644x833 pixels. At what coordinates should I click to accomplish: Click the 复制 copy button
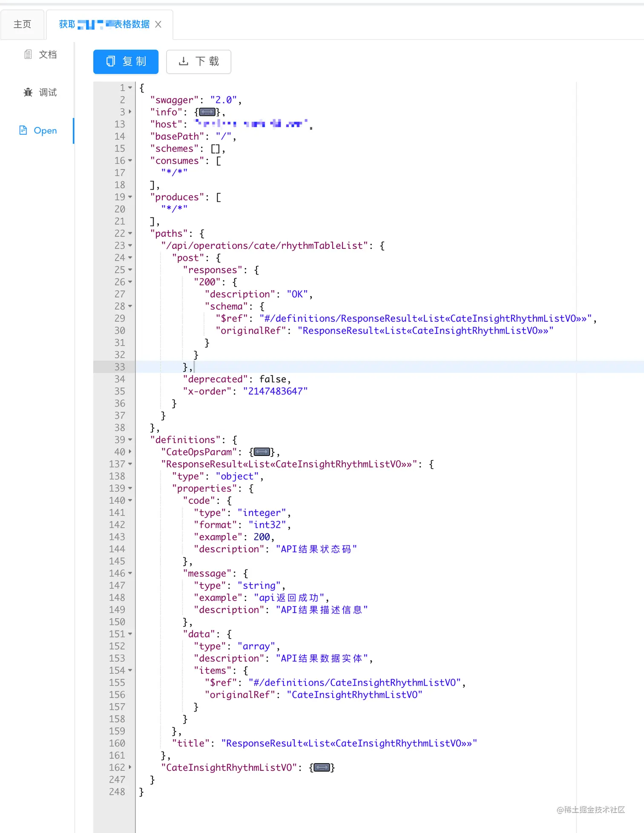[x=126, y=61]
